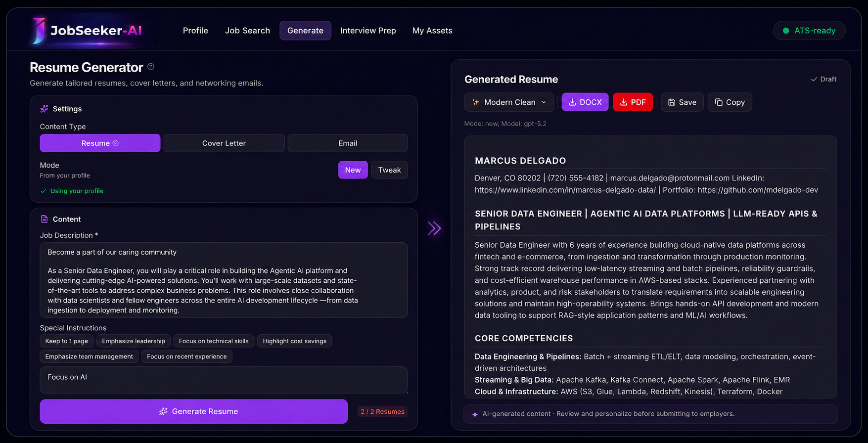Click the sparkle Settings icon
This screenshot has height=443, width=868.
(x=44, y=109)
